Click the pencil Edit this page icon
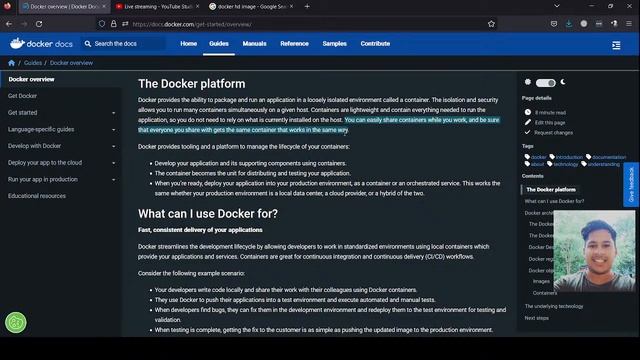The width and height of the screenshot is (640, 360). click(528, 122)
